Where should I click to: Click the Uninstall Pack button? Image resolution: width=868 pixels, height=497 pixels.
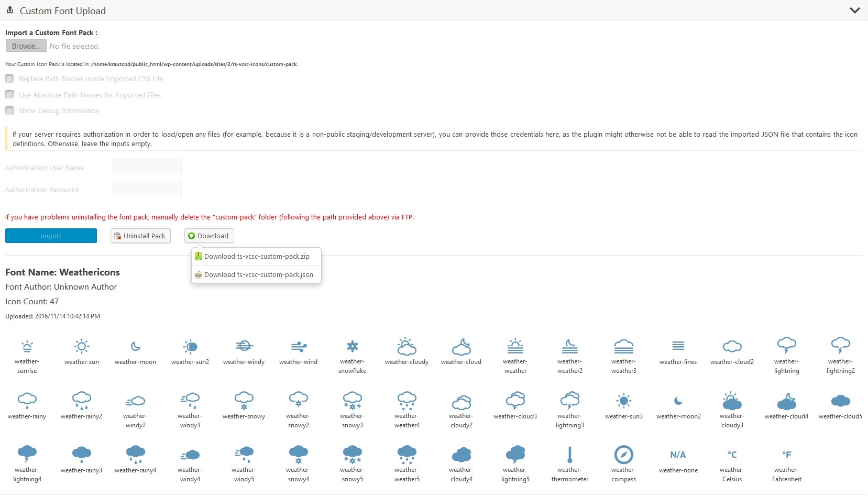point(140,236)
